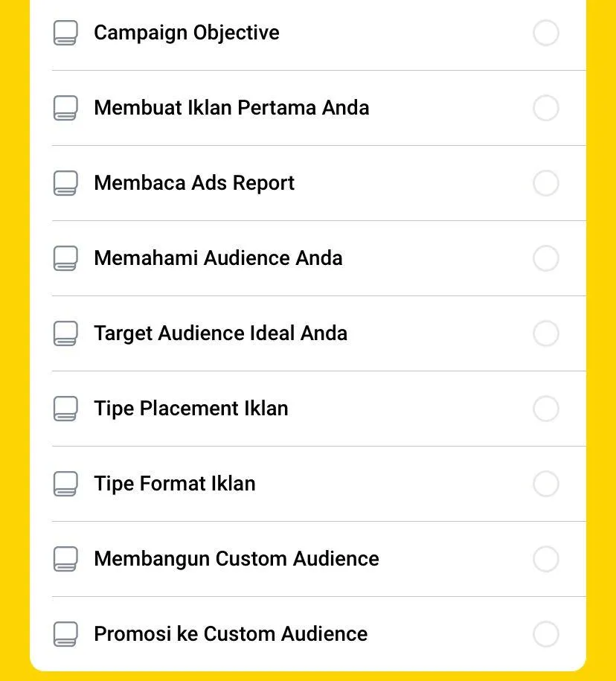Click the book icon next to Membangun Custom Audience
Screen dimensions: 616x681
click(x=65, y=558)
